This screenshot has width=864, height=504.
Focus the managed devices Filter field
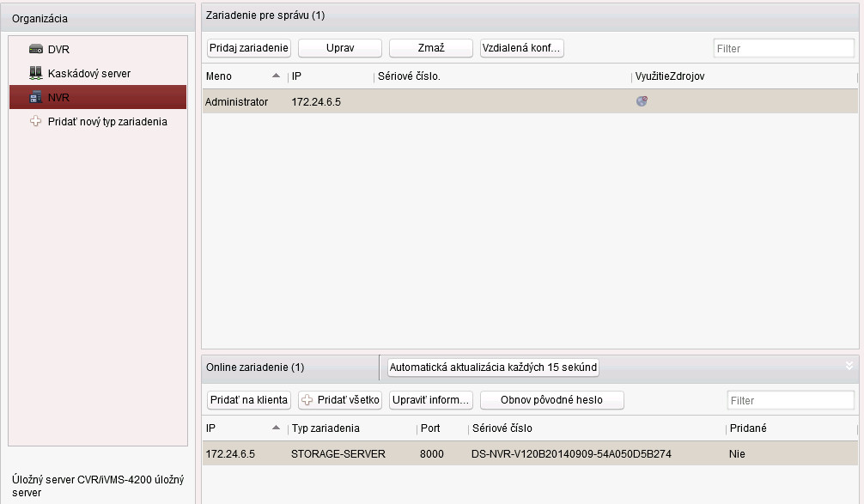(x=783, y=48)
